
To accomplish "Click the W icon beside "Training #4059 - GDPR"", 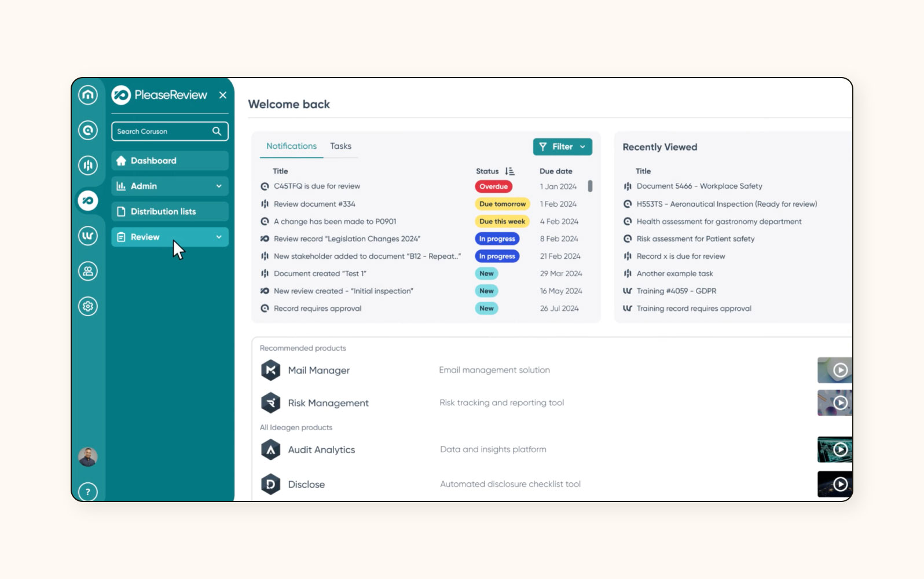I will tap(628, 291).
